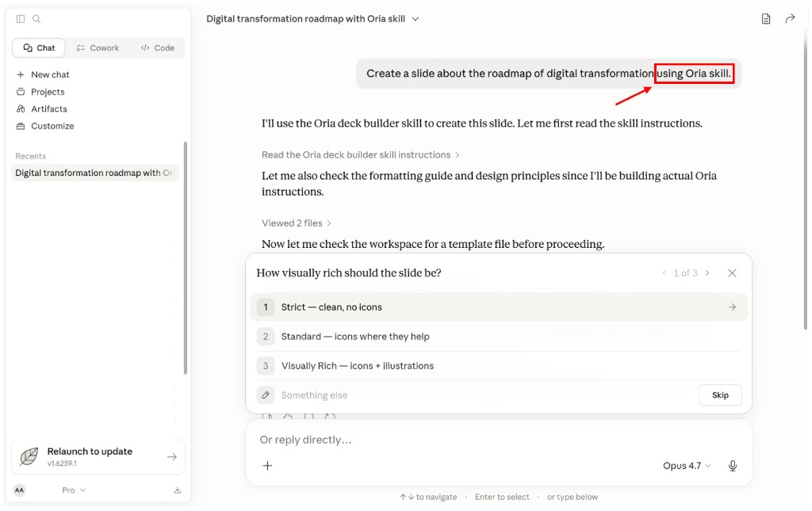
Task: Click the main conversation scrollbar
Action: 806,178
